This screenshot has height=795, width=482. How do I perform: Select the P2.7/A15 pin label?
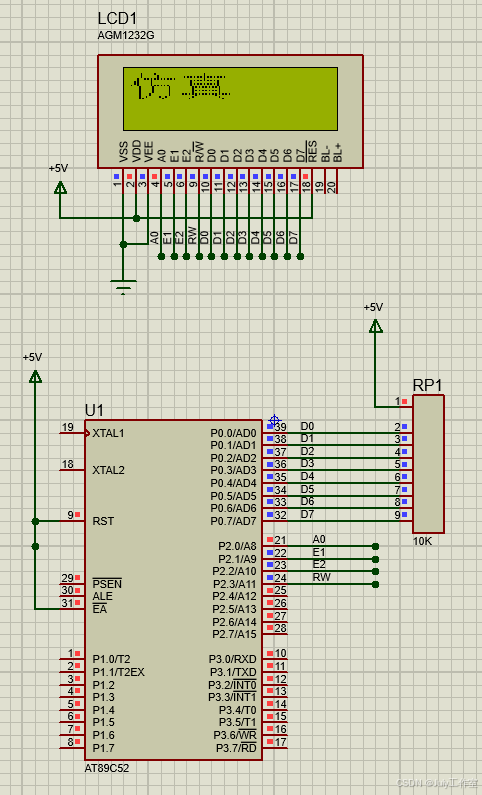235,634
